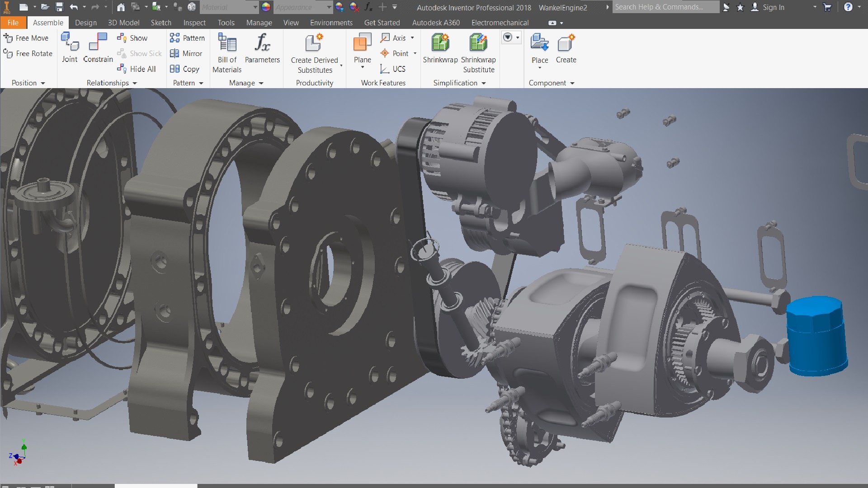
Task: Click Create Derived Substitutes
Action: click(315, 53)
